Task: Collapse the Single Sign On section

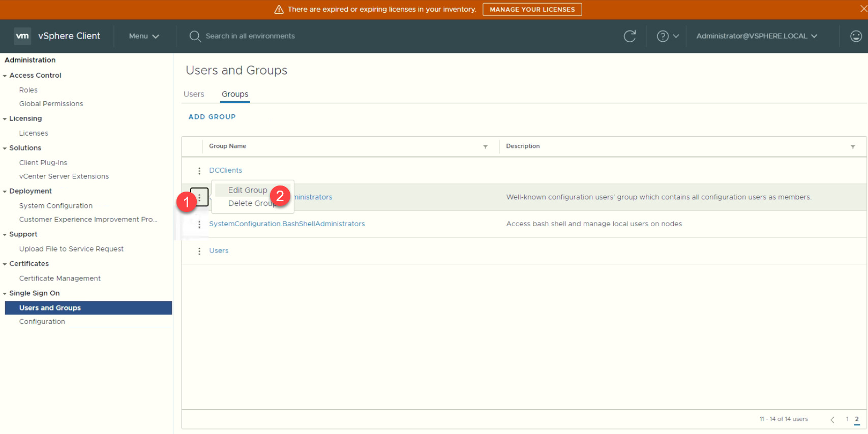Action: coord(5,294)
